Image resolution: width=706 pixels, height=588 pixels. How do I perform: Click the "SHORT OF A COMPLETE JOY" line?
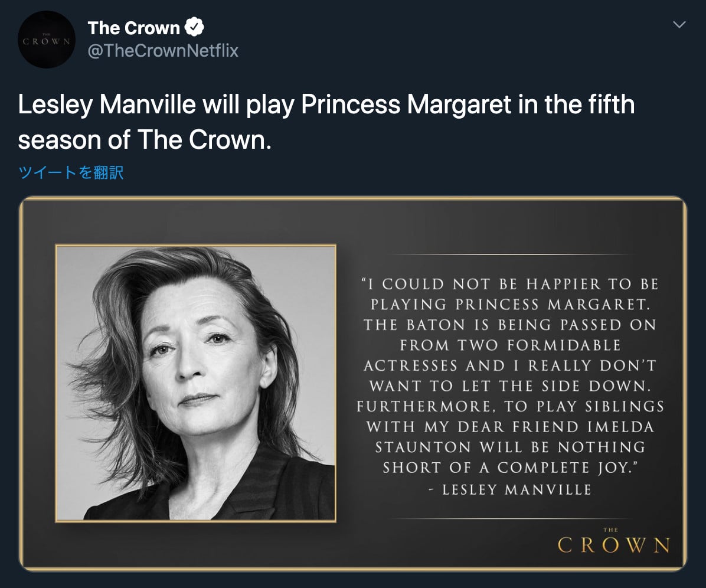[x=510, y=468]
